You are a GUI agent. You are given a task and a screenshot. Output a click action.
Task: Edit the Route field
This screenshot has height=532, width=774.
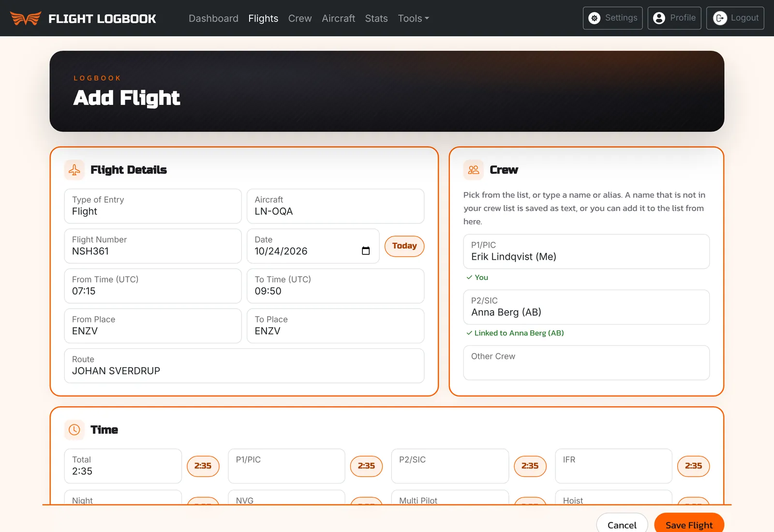244,366
